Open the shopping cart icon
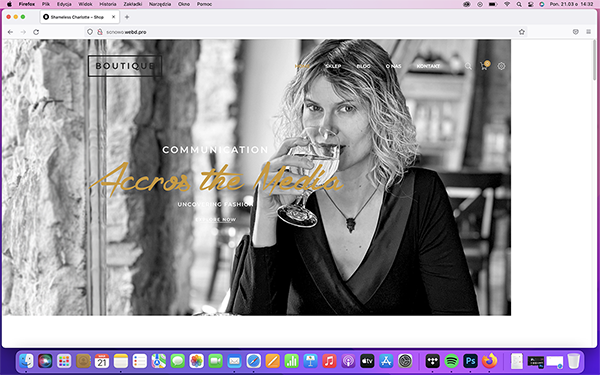 (x=484, y=66)
